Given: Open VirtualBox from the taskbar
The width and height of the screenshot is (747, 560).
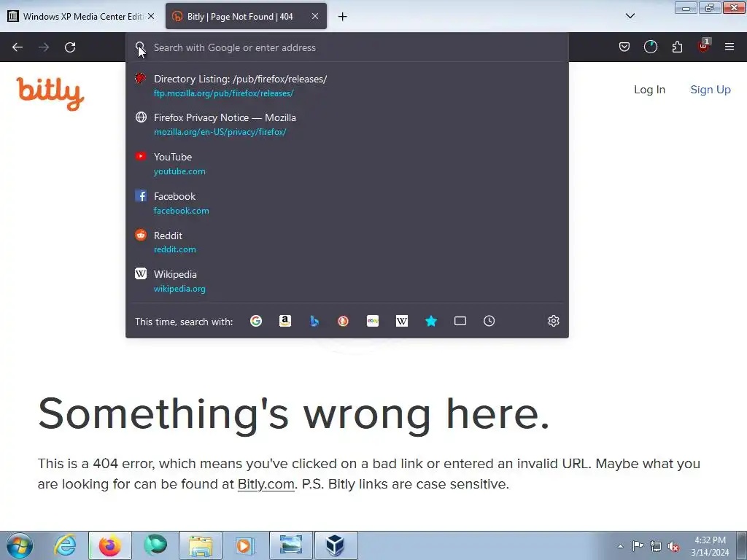Looking at the screenshot, I should [336, 545].
